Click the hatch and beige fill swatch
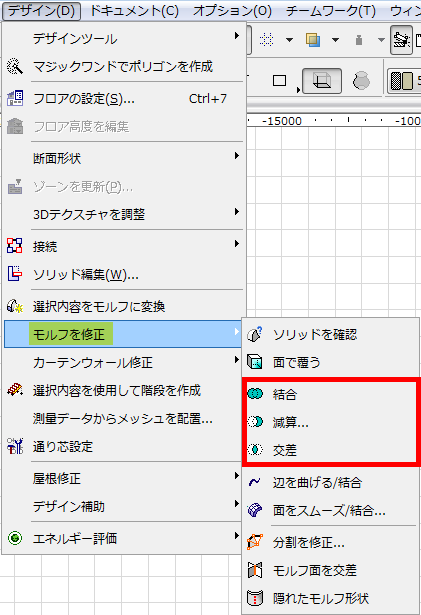Screen dimensions: 421x615 coord(402,81)
